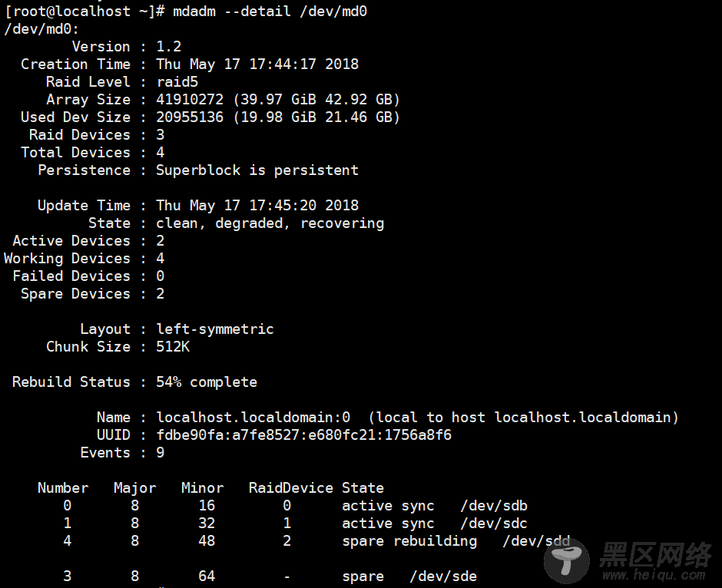Click the Failed Devices value '0'
Screen dimensions: 722x588
161,276
